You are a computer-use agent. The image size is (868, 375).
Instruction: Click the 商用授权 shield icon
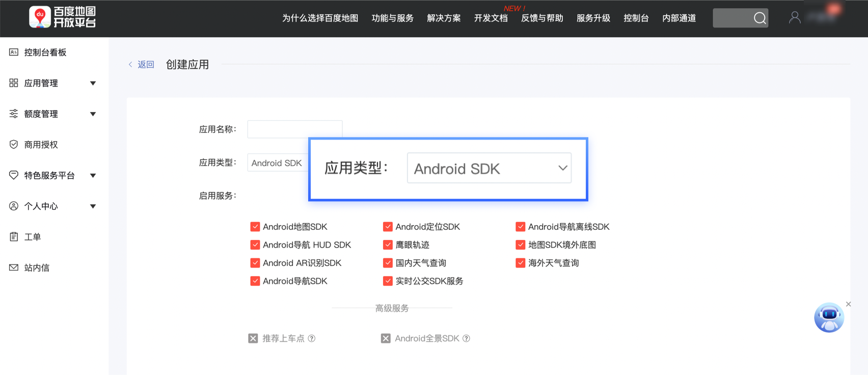point(14,145)
